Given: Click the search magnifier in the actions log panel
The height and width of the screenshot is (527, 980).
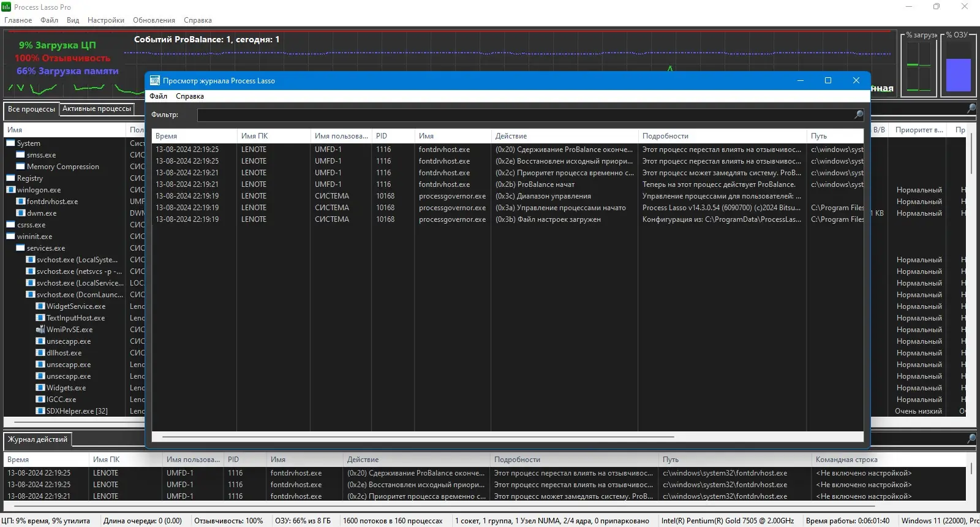Looking at the screenshot, I should [x=971, y=439].
